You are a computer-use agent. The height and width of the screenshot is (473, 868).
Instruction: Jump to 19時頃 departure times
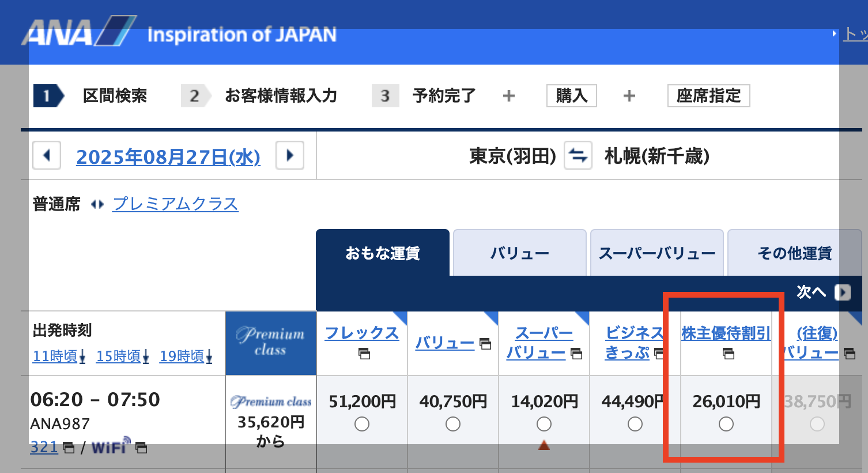click(x=185, y=356)
